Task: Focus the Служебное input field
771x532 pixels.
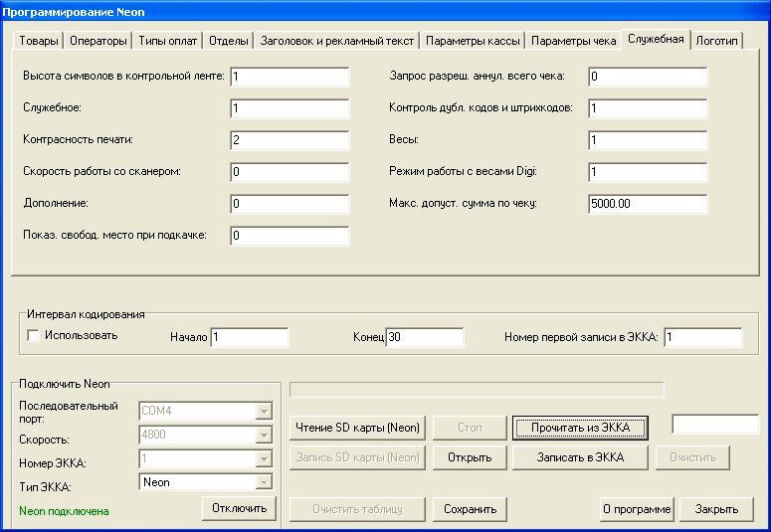Action: (289, 108)
